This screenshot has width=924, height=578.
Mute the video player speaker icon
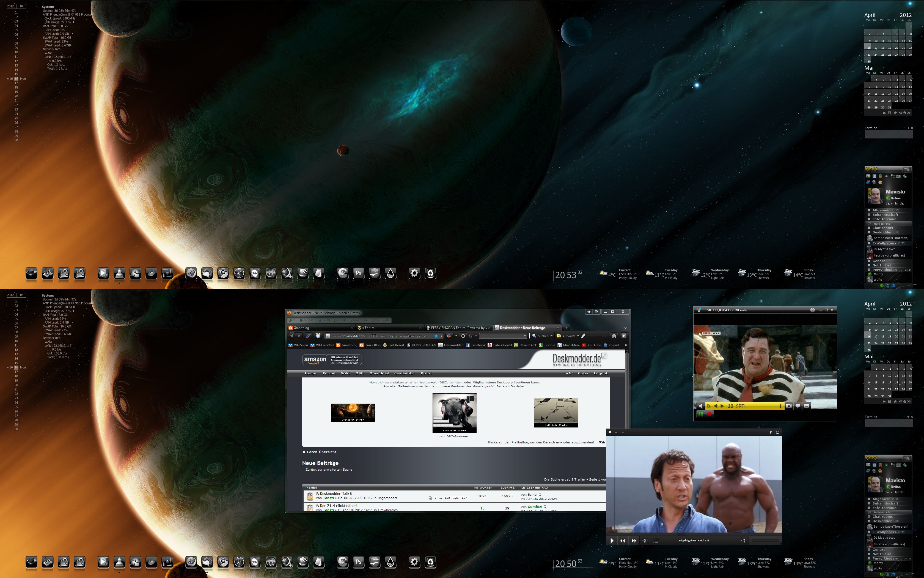pos(743,541)
